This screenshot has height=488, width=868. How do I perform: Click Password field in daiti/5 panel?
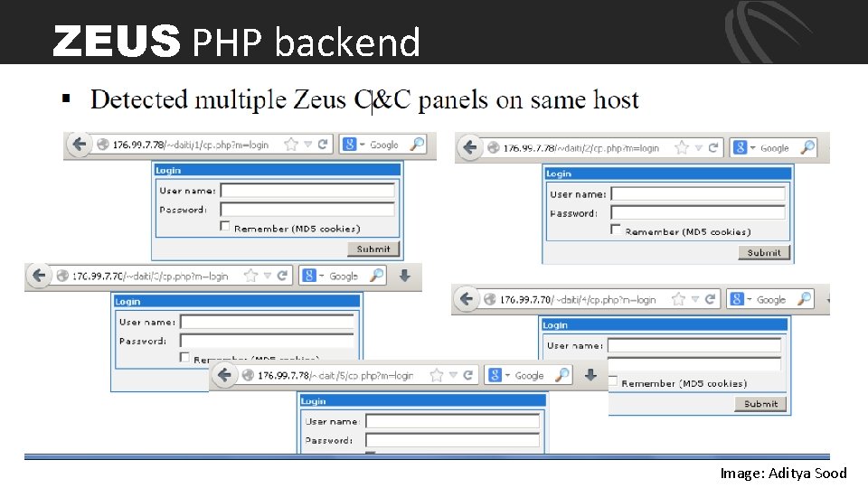point(452,440)
